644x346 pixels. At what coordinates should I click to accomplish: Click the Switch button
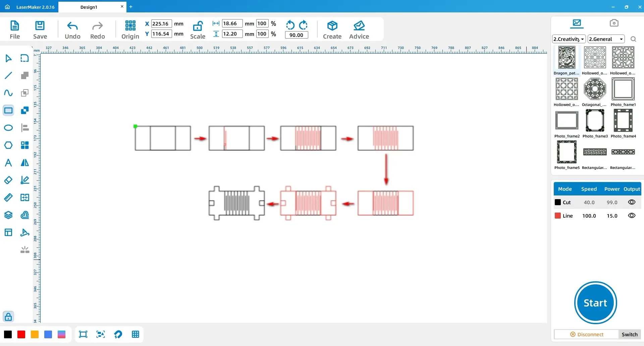tap(630, 334)
